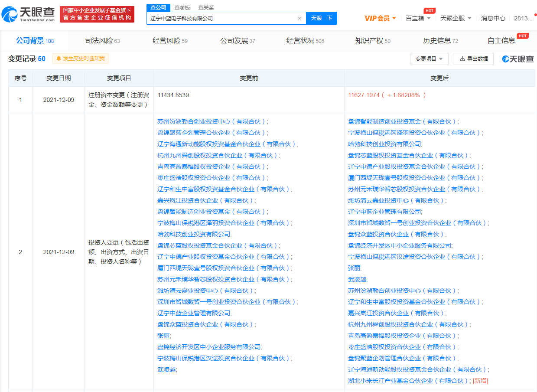Click the bell change notification icon
Viewport: 537px width, 392px height.
[59, 59]
